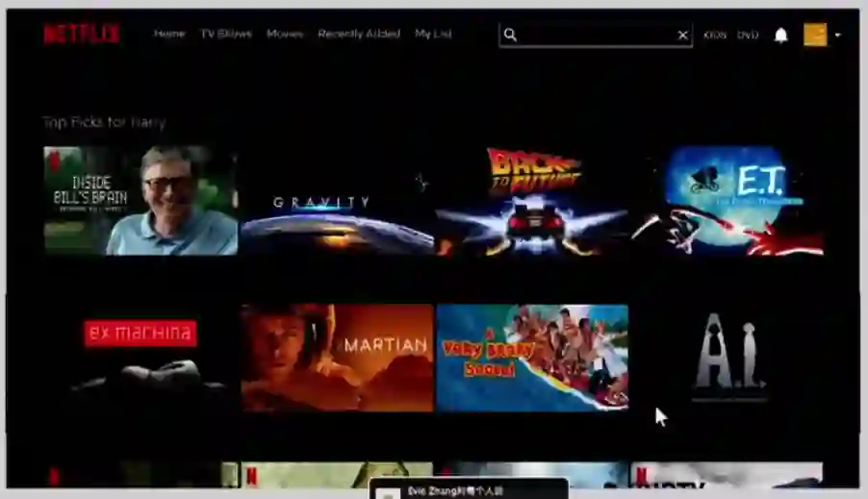Image resolution: width=868 pixels, height=499 pixels.
Task: Clear the search box with X
Action: 682,36
